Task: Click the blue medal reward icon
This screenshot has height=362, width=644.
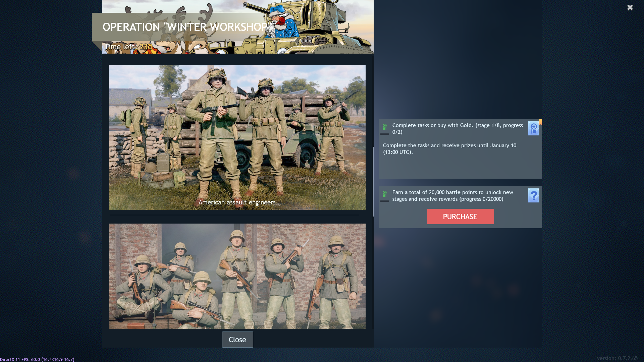Action: pyautogui.click(x=533, y=128)
